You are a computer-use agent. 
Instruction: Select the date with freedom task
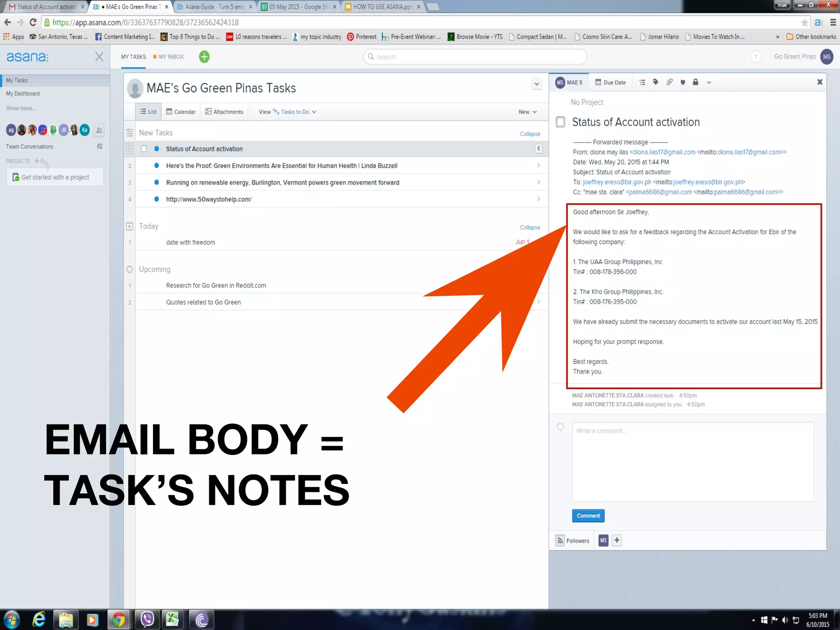tap(190, 242)
